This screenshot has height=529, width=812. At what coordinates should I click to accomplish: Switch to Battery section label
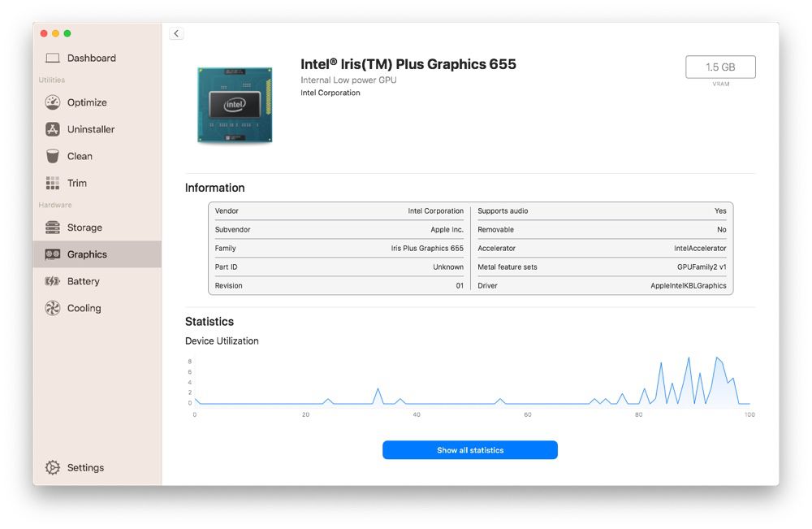83,281
